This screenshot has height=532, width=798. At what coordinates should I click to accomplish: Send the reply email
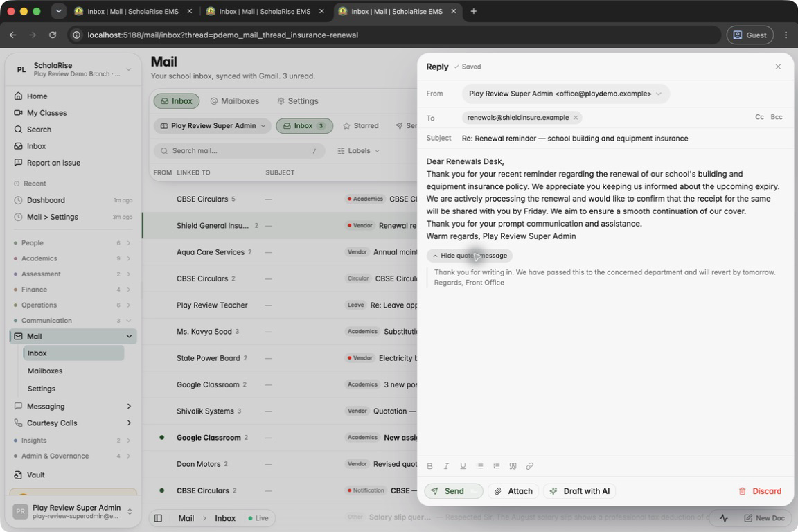pyautogui.click(x=454, y=490)
